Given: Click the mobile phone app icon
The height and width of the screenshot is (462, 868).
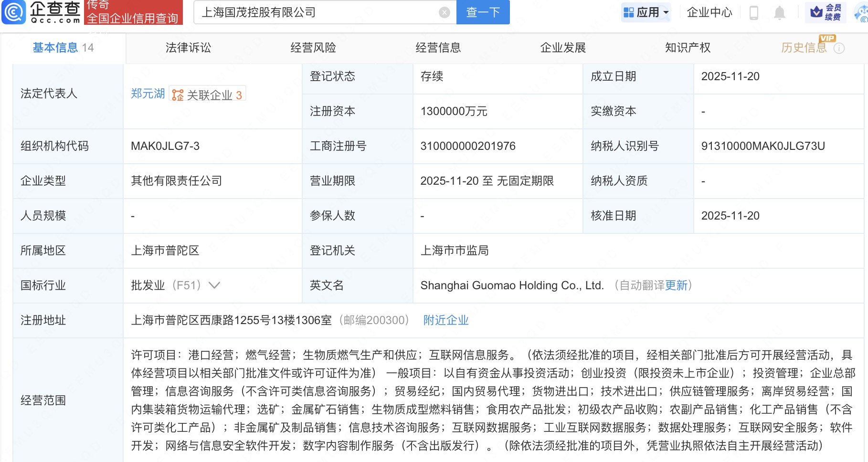Looking at the screenshot, I should pos(753,12).
